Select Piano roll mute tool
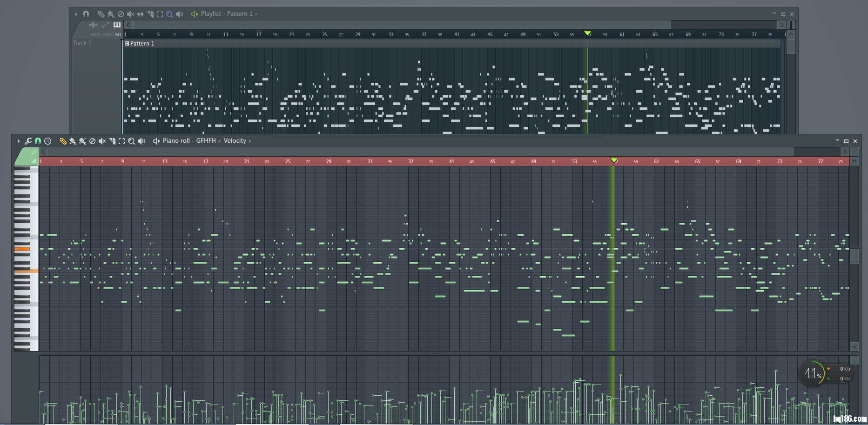 [x=102, y=141]
